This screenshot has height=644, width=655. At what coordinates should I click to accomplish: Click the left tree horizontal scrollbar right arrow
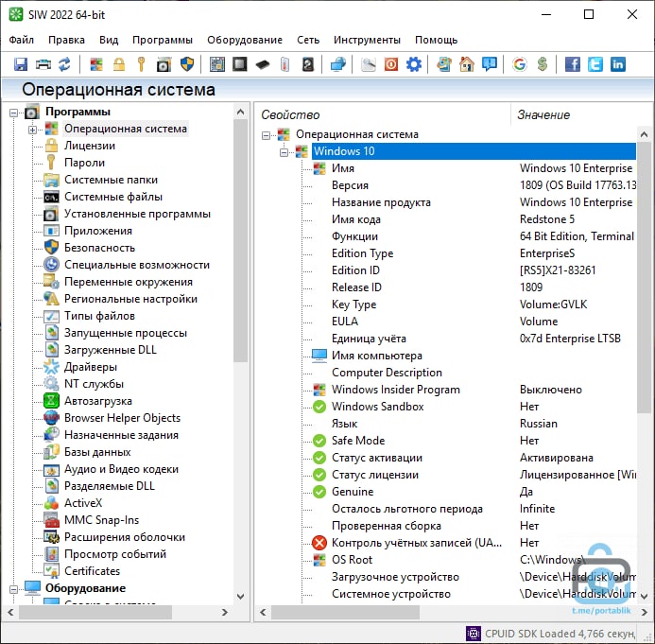(x=225, y=612)
